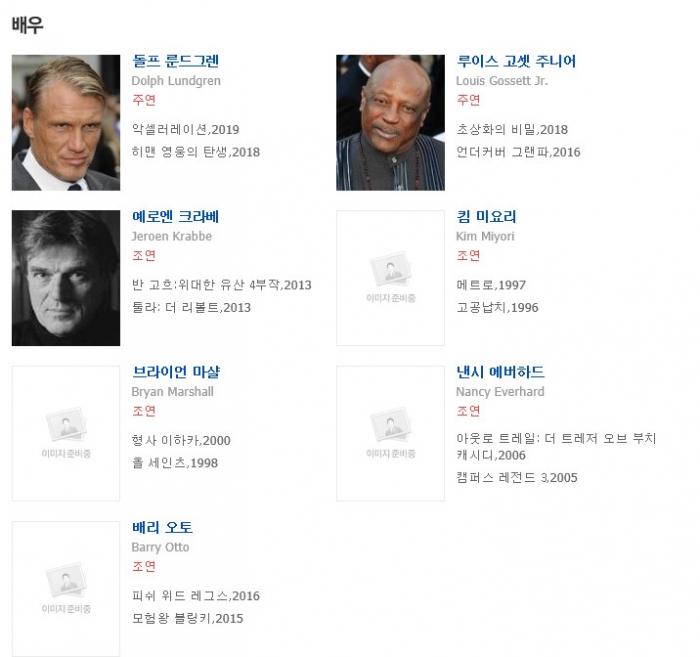Open the film 언더커버 그랜파,2016
The width and height of the screenshot is (700, 657).
click(518, 152)
